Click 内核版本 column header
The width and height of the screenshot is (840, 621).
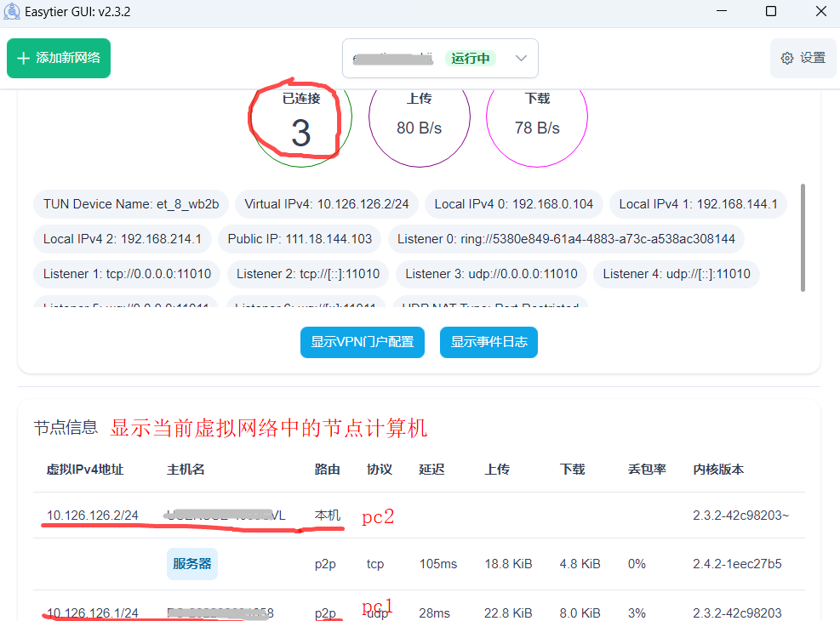(x=718, y=470)
